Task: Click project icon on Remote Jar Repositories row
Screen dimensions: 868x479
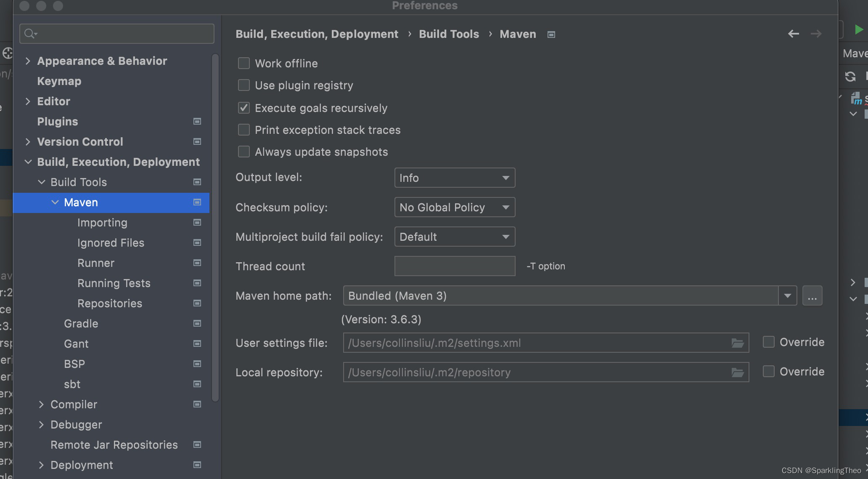Action: click(x=197, y=445)
